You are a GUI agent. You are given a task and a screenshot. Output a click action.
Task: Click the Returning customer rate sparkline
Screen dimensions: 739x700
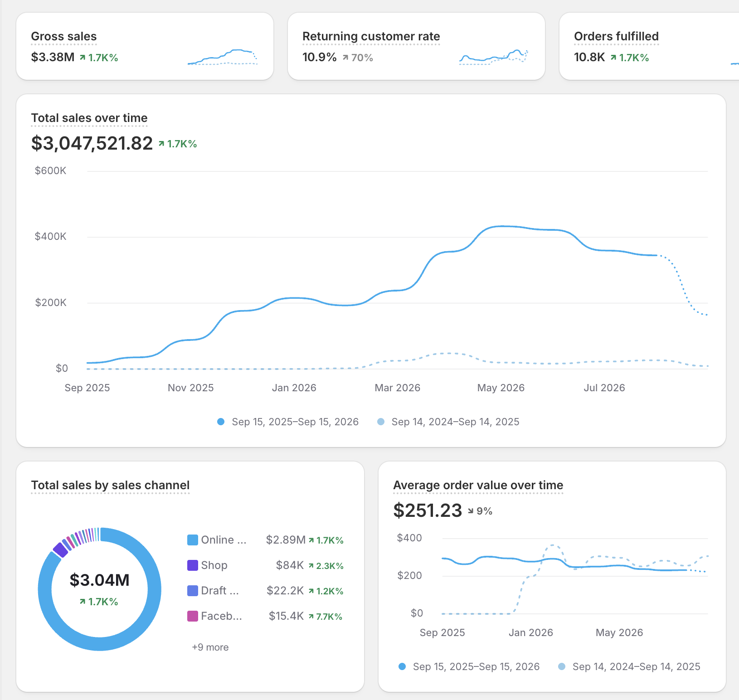tap(494, 57)
